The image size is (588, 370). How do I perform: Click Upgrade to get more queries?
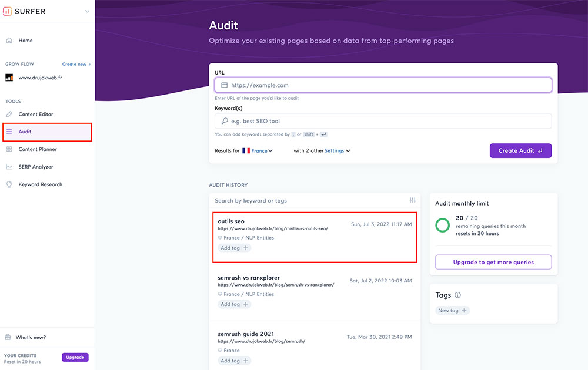[493, 262]
